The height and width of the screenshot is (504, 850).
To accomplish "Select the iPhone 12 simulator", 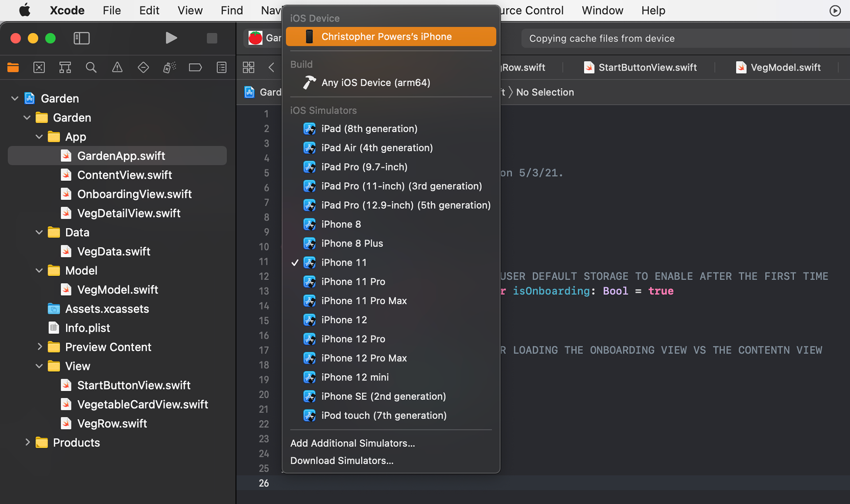I will 391,320.
